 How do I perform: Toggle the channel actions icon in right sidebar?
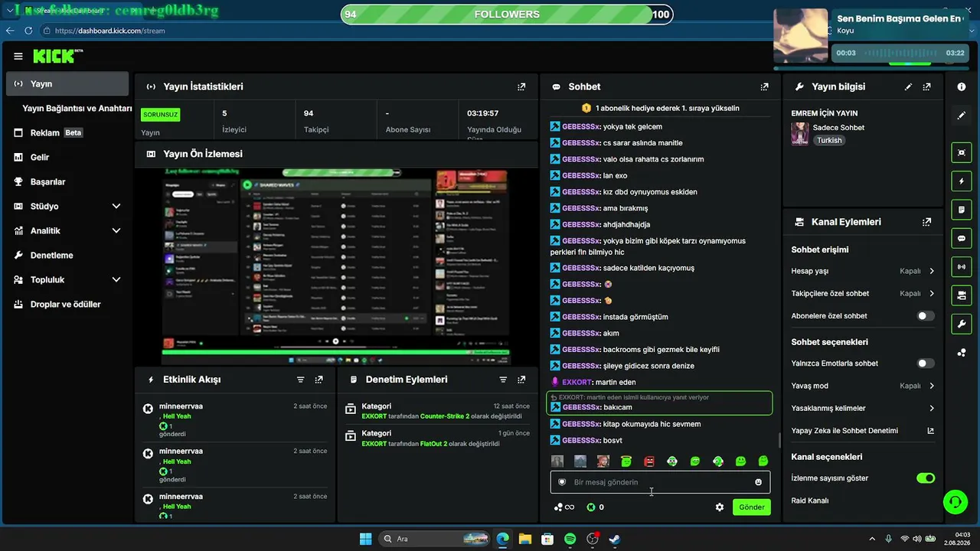click(x=962, y=295)
